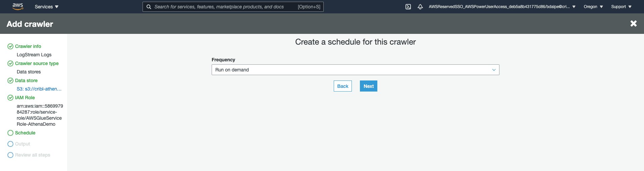Open the CloudShell terminal icon
The width and height of the screenshot is (644, 171).
pos(408,7)
